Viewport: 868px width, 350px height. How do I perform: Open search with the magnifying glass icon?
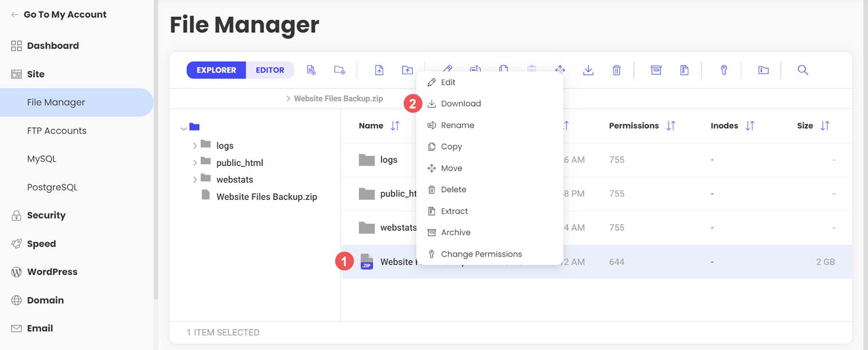[802, 70]
